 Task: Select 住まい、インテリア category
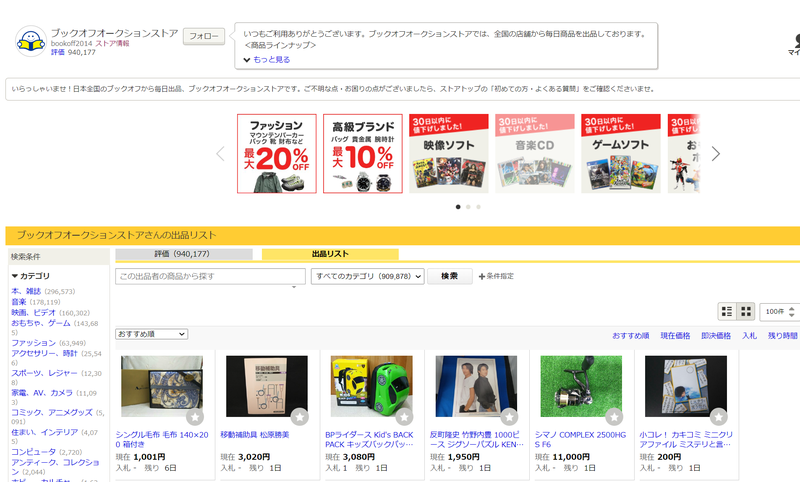pyautogui.click(x=45, y=432)
